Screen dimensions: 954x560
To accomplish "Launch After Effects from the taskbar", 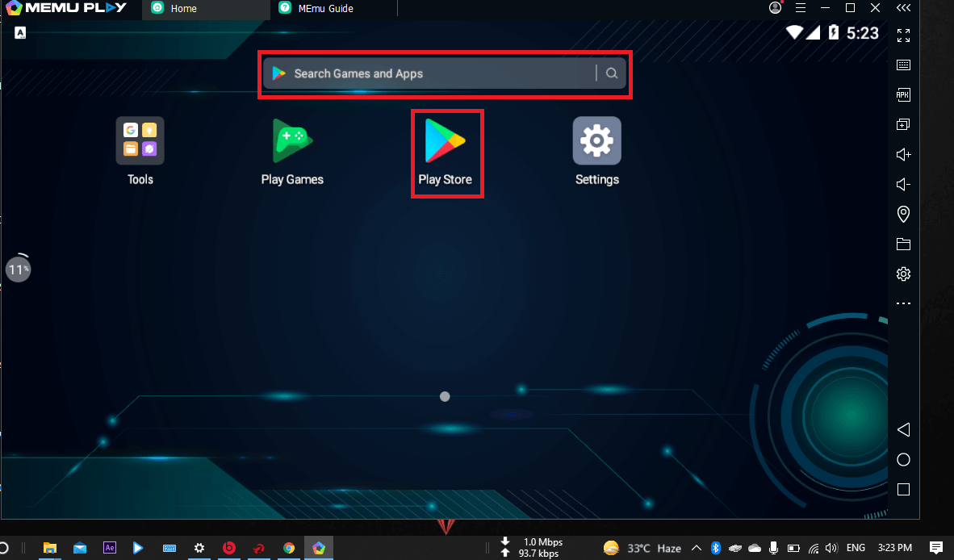I will (x=110, y=548).
